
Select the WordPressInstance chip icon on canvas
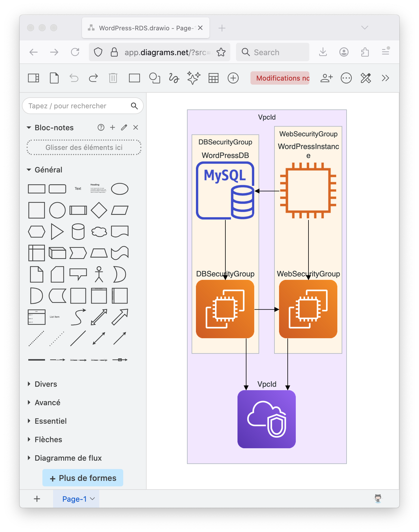click(x=308, y=191)
